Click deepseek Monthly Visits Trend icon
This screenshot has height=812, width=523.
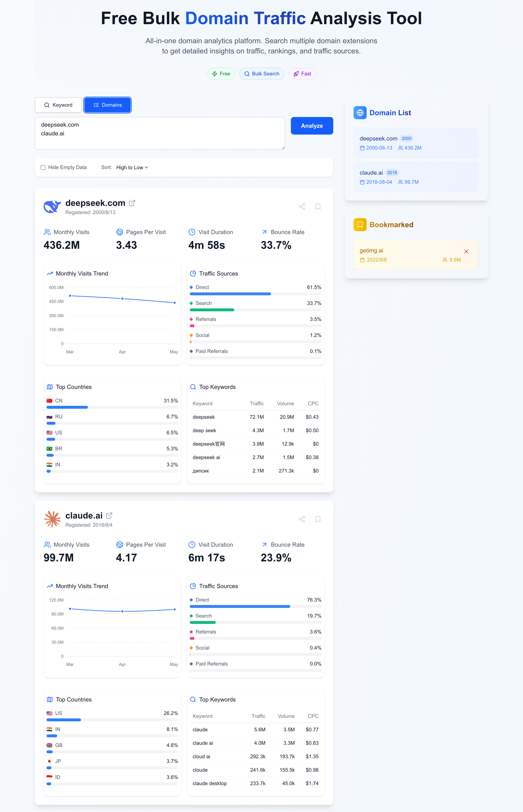50,274
